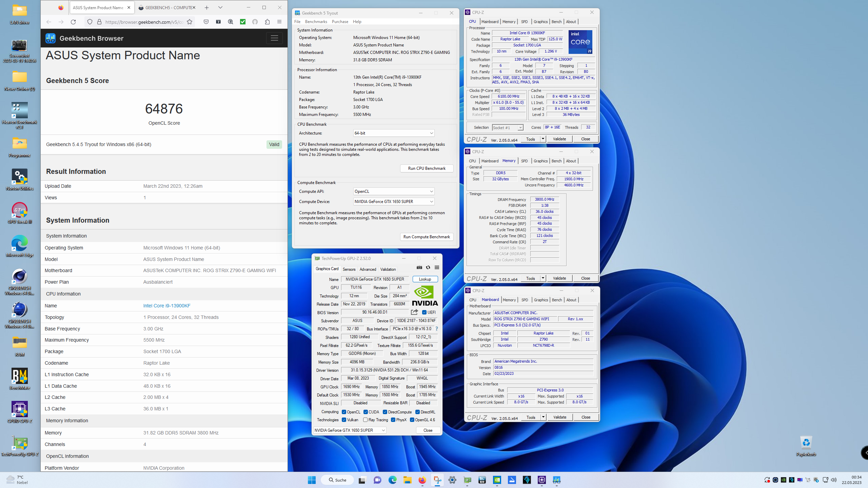This screenshot has width=868, height=488.
Task: Switch to the Sensors tab in GPU-Z
Action: click(349, 269)
